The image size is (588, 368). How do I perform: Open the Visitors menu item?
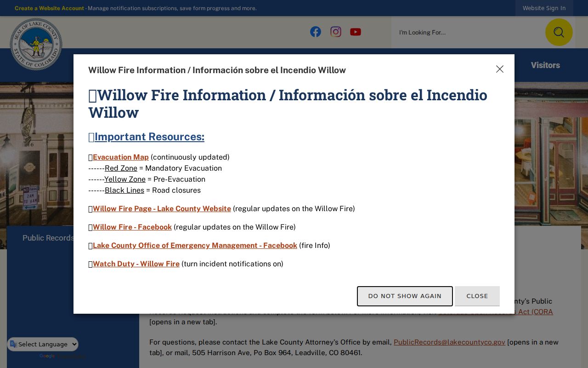(x=545, y=65)
